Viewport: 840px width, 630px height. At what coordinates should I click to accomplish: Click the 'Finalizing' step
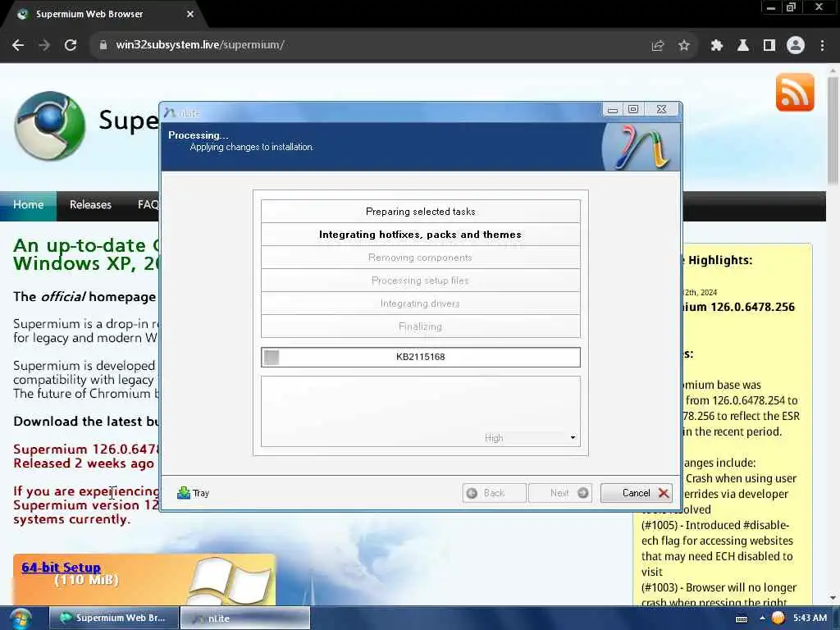pyautogui.click(x=421, y=326)
